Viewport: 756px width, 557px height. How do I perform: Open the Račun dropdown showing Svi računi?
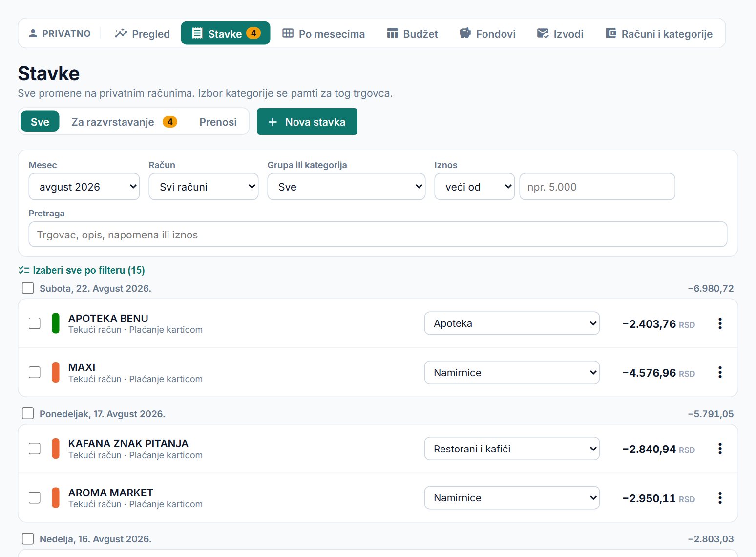click(x=204, y=187)
